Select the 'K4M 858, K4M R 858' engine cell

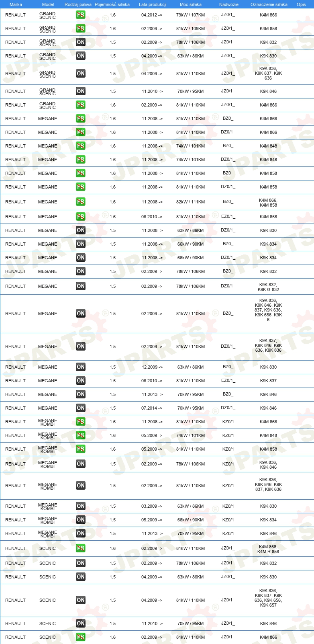click(x=268, y=549)
